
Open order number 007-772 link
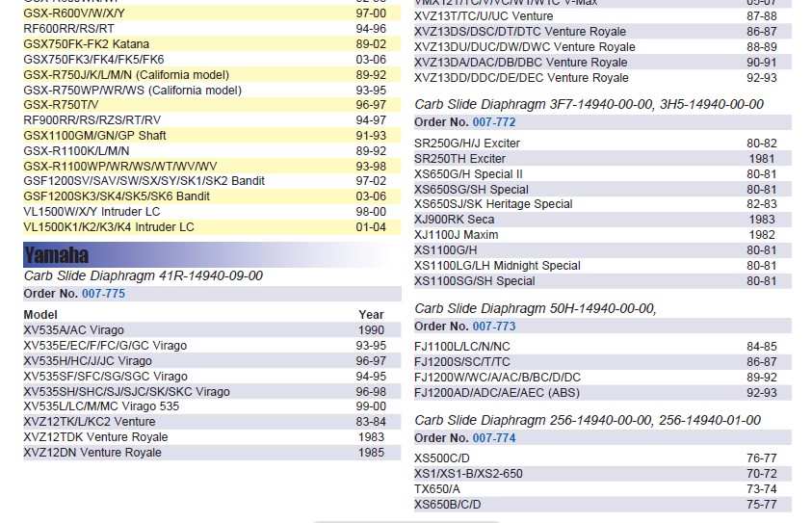click(494, 122)
